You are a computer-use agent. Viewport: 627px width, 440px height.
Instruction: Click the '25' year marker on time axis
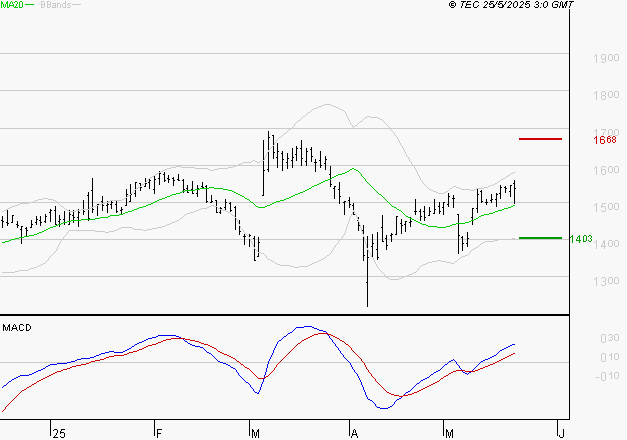pos(59,432)
